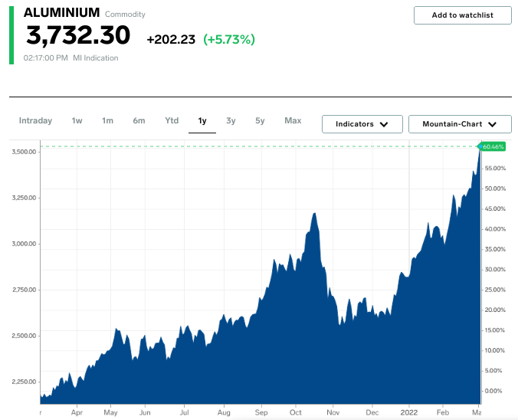The width and height of the screenshot is (518, 420).
Task: Click the Jul x-axis label
Action: click(x=185, y=412)
